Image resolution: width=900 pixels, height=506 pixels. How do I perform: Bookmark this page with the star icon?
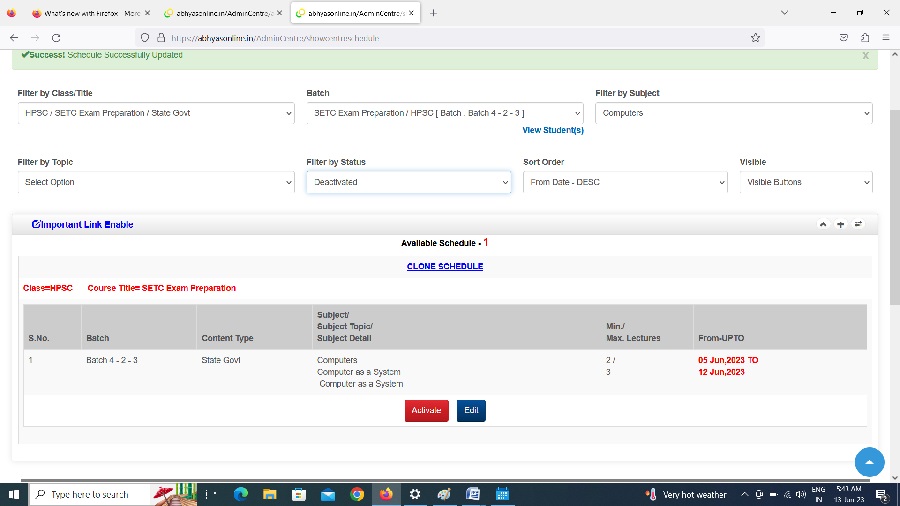[x=755, y=37]
